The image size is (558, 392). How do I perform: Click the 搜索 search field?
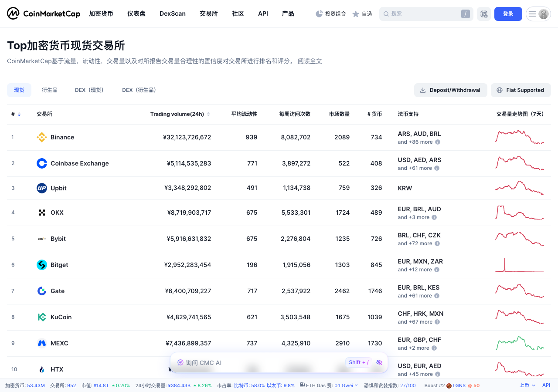pyautogui.click(x=426, y=14)
